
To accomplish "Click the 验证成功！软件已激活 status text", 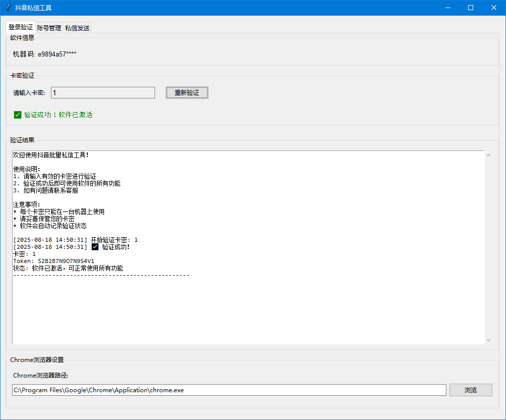I will coord(59,115).
